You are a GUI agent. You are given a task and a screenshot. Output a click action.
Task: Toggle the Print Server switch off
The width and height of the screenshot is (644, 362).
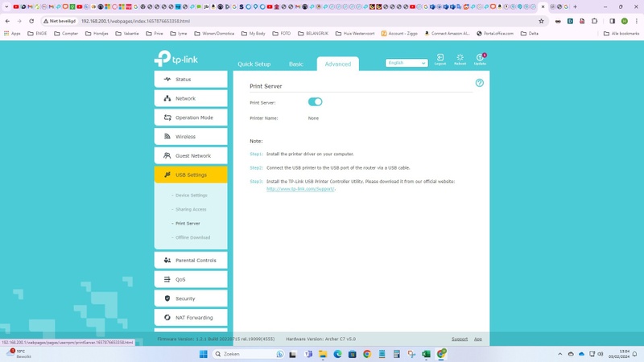315,102
